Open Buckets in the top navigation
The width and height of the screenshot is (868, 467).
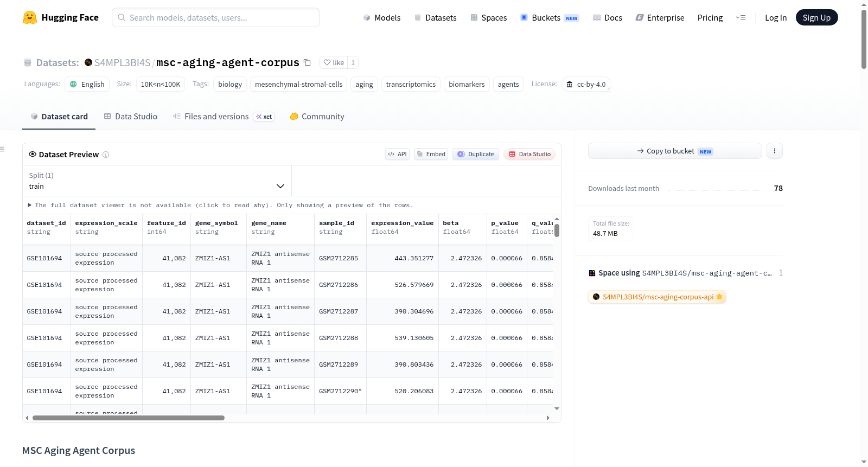pos(550,17)
